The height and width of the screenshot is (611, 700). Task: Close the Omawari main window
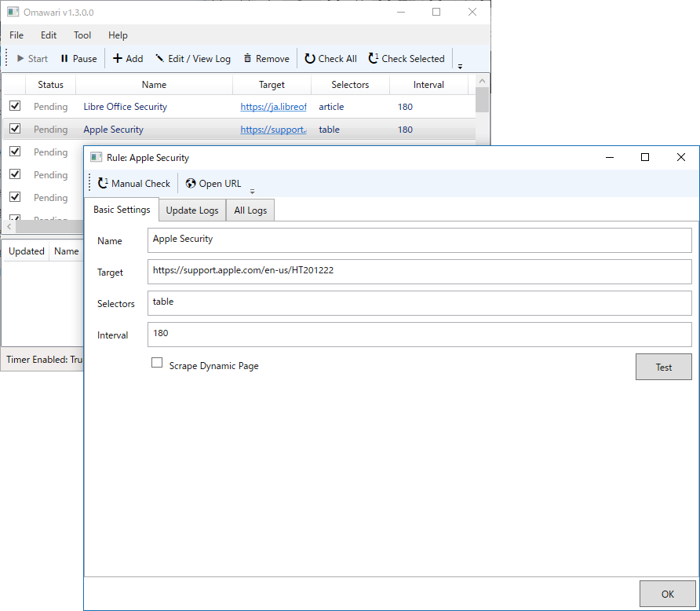pyautogui.click(x=472, y=12)
